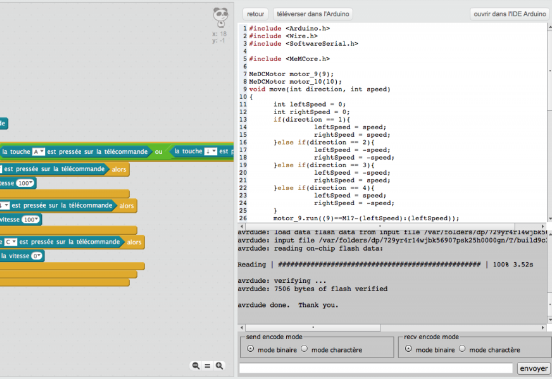Click the '100% 3.52s' progress value

[513, 264]
